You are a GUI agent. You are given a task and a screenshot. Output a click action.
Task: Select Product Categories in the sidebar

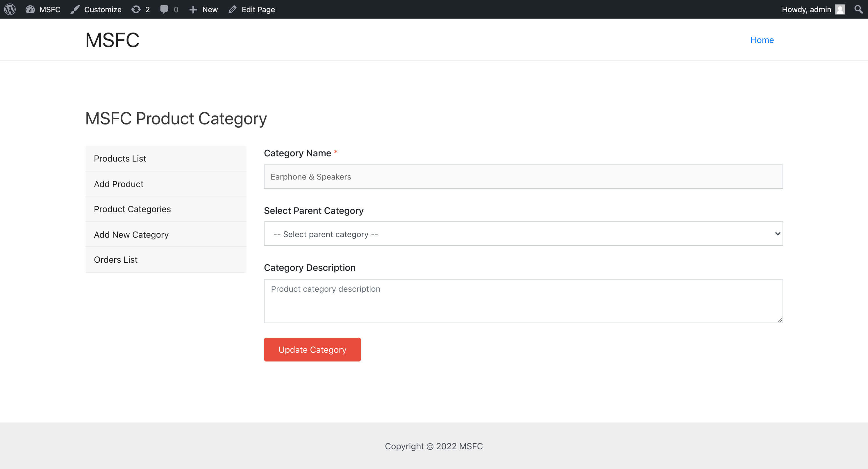click(x=132, y=209)
